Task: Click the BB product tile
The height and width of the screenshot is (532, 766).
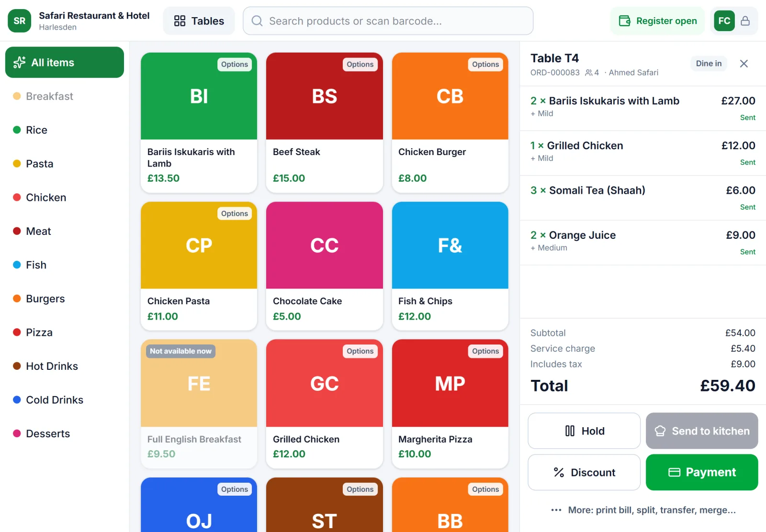Action: click(450, 505)
